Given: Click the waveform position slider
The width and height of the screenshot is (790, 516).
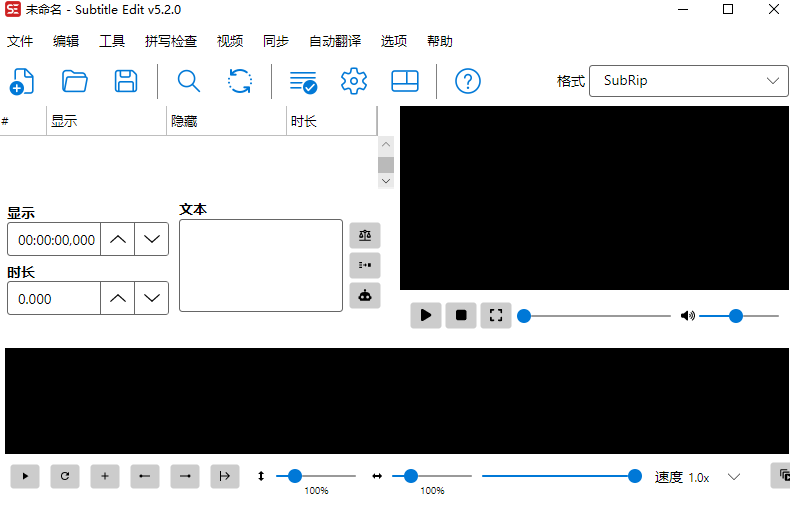Looking at the screenshot, I should pos(562,476).
